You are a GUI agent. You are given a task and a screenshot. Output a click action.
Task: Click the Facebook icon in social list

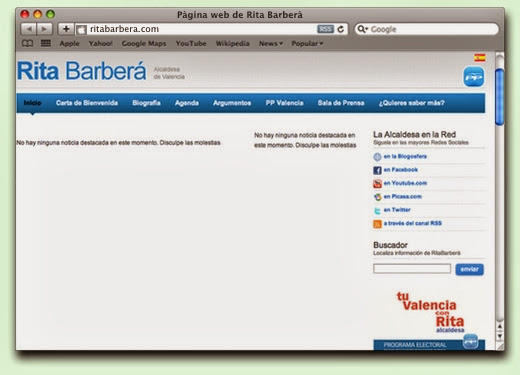[377, 170]
